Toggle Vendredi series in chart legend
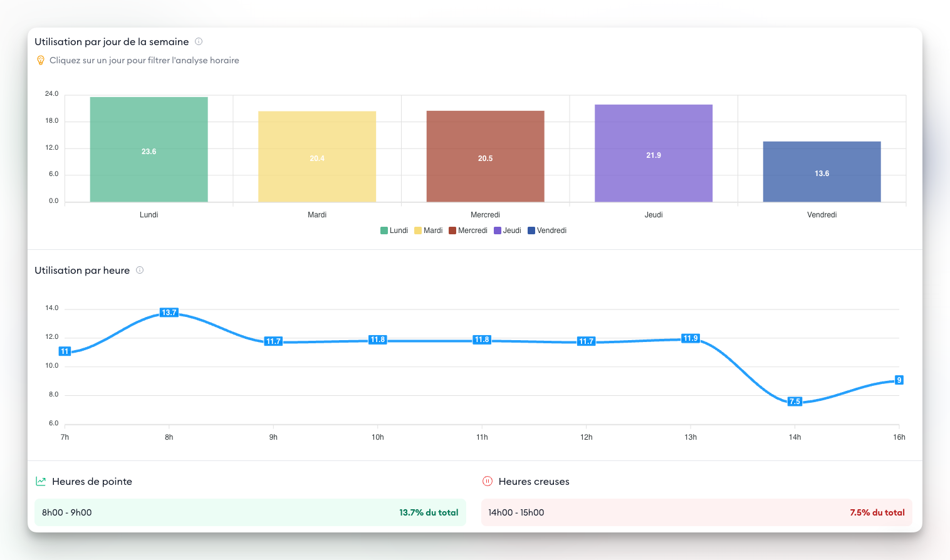This screenshot has width=950, height=560. pyautogui.click(x=547, y=231)
